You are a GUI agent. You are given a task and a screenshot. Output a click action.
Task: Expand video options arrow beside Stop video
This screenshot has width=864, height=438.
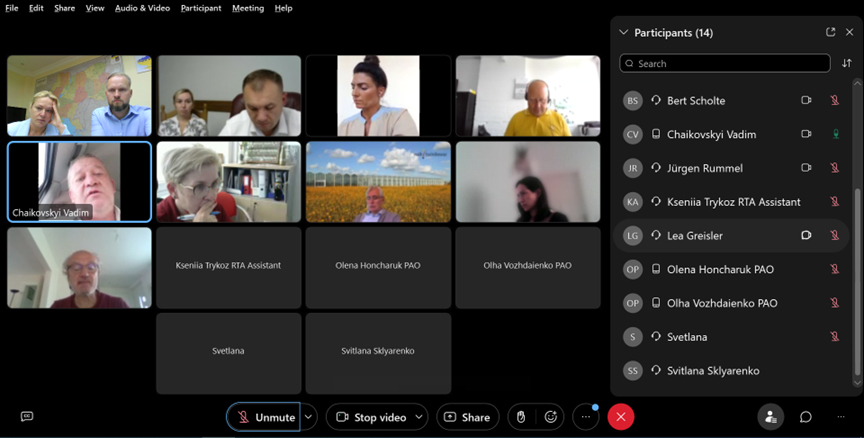[419, 417]
